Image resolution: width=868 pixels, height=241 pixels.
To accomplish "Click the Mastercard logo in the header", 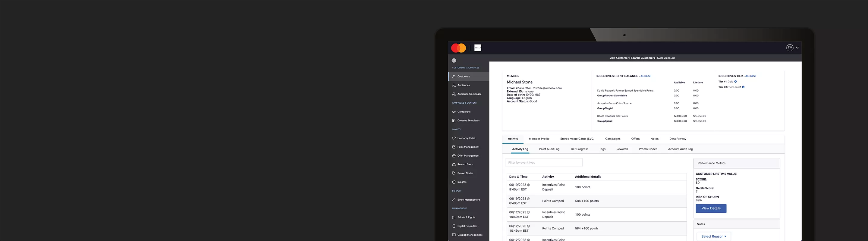I will pos(458,48).
